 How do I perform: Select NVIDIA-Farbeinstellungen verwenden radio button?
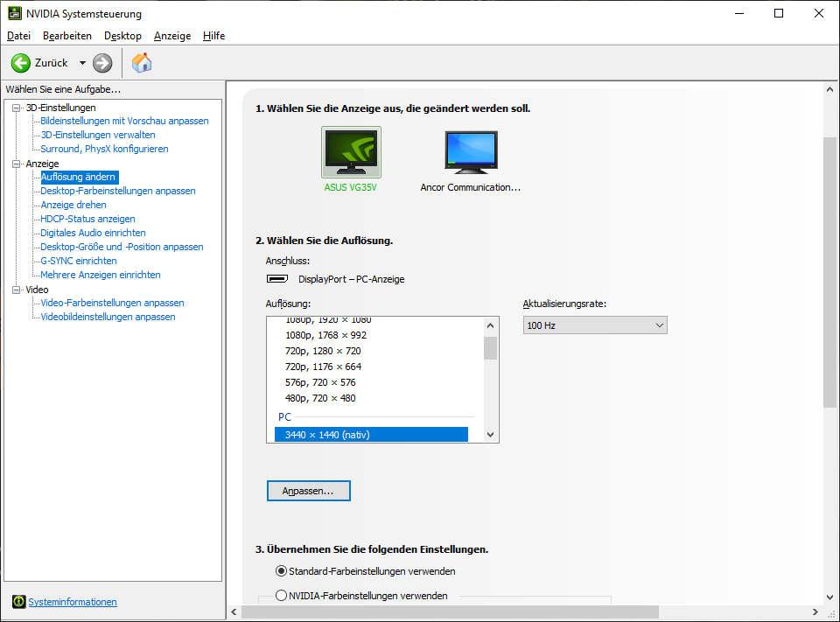[x=281, y=595]
